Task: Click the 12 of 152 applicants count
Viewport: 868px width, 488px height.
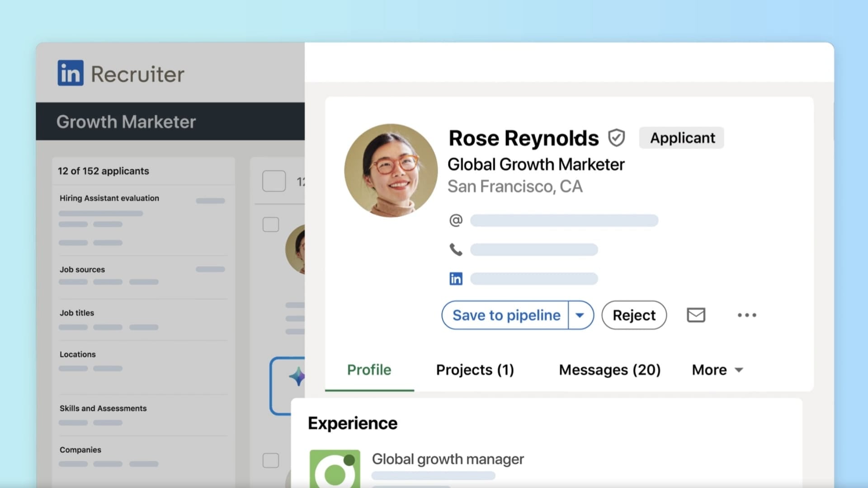Action: [x=103, y=171]
